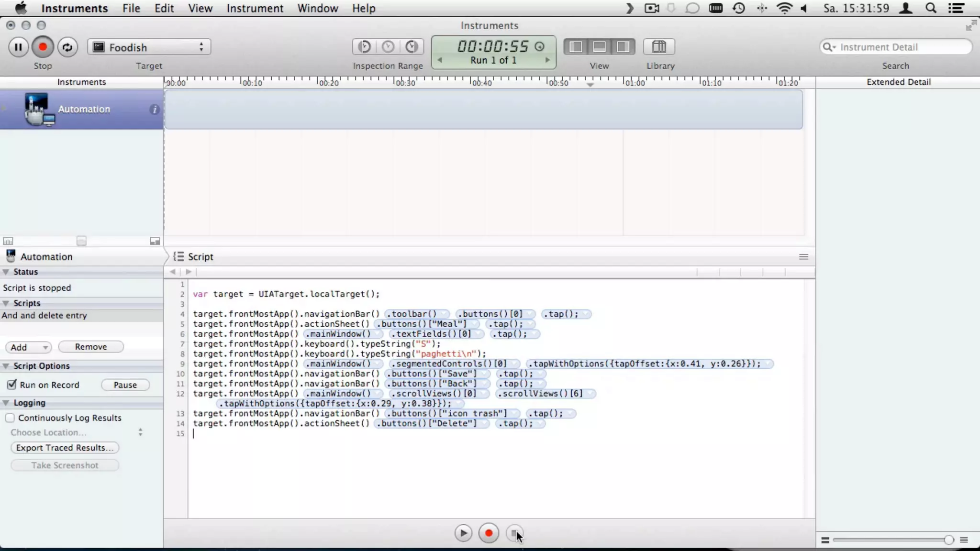Open the Instrument menu
The image size is (980, 551).
pyautogui.click(x=255, y=8)
